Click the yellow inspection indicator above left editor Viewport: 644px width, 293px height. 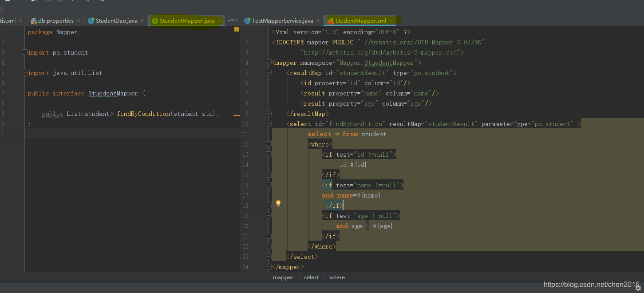(237, 29)
